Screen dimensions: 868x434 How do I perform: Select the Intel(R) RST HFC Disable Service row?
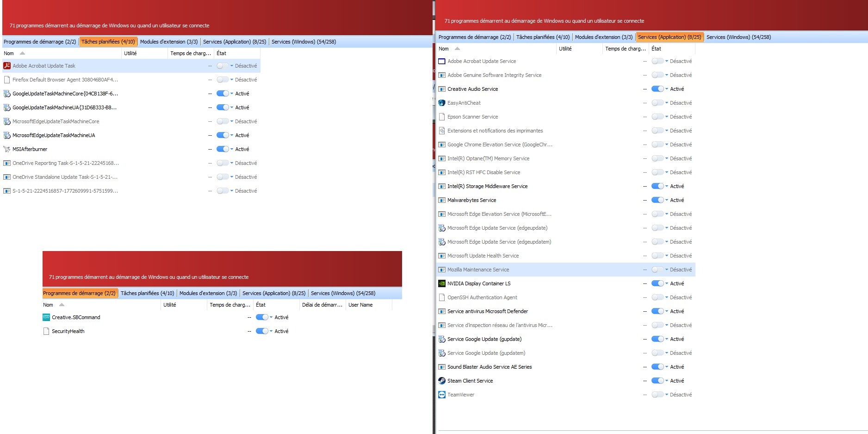tap(565, 172)
